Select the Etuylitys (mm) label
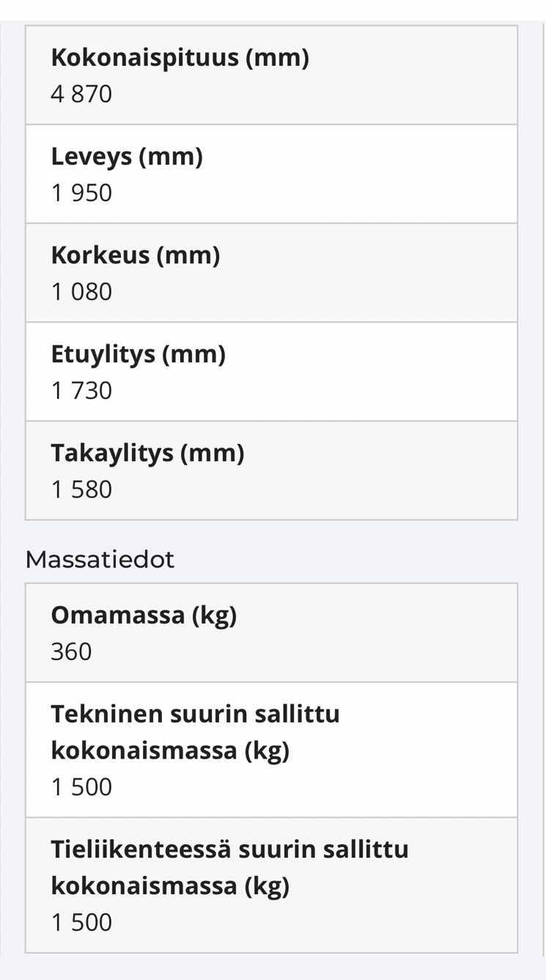Viewport: 546px width, 980px height. (x=138, y=354)
